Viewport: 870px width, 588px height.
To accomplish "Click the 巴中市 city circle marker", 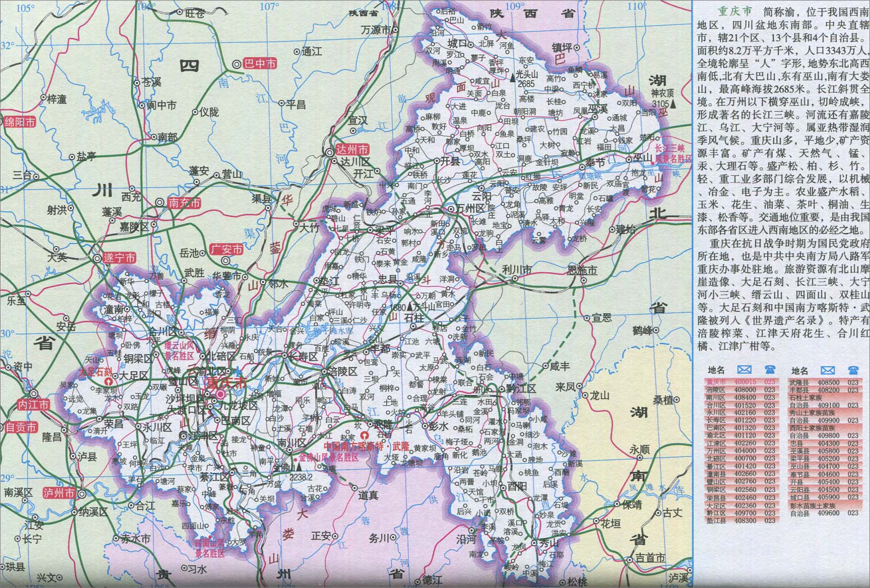I will [236, 64].
